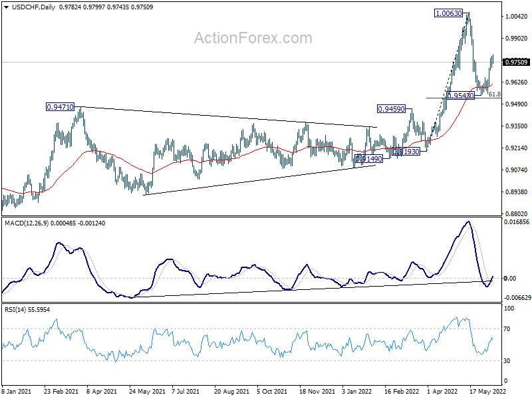Screen dimensions: 532x399
Task: Select the RSI axis level 70
Action: (507, 329)
